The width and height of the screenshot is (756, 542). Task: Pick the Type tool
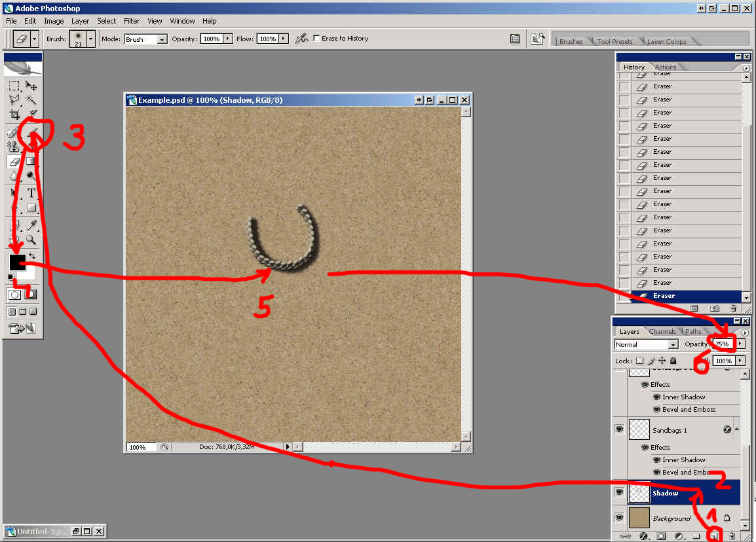[x=31, y=193]
